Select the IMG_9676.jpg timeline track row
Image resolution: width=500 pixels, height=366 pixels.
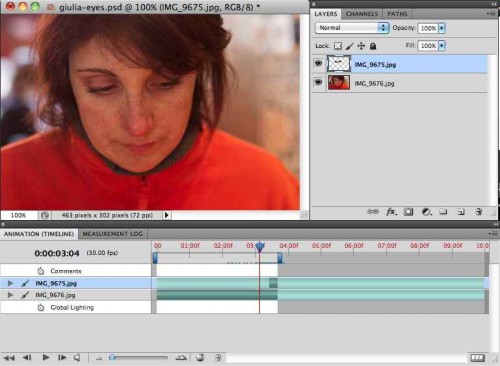pos(76,295)
